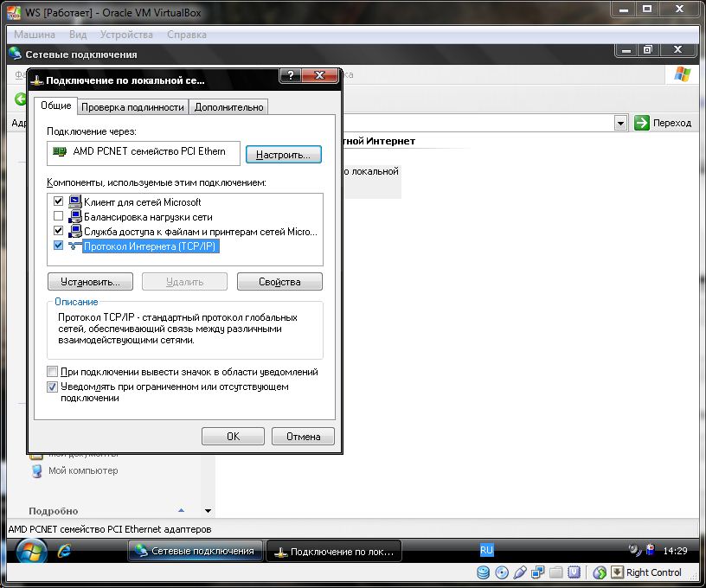Open the address bar dropdown arrow
The height and width of the screenshot is (588, 706).
click(x=621, y=123)
